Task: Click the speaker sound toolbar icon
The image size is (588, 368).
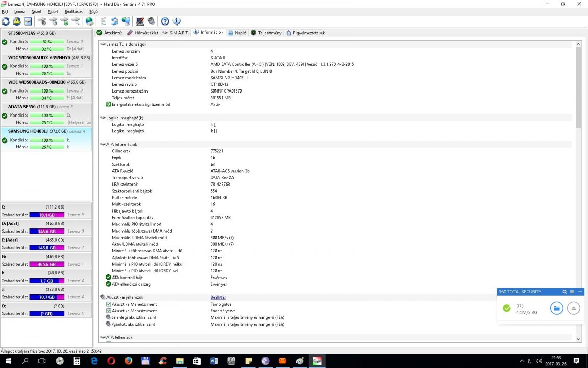Action: [151, 21]
